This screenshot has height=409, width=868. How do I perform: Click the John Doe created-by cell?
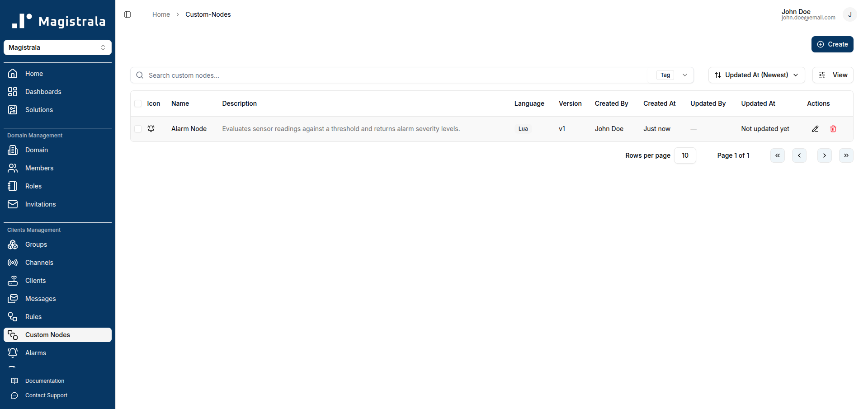(609, 129)
